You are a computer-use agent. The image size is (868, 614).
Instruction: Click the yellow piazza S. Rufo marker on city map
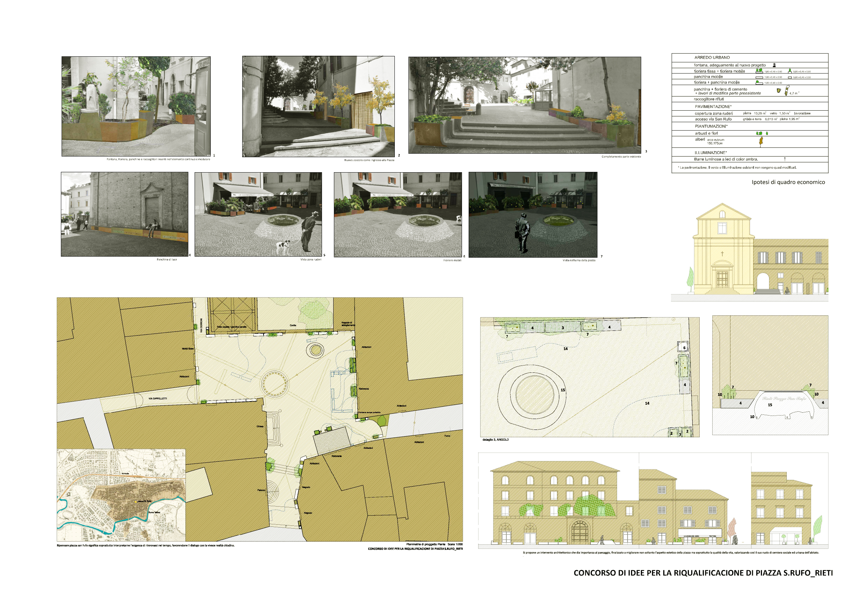pyautogui.click(x=136, y=501)
